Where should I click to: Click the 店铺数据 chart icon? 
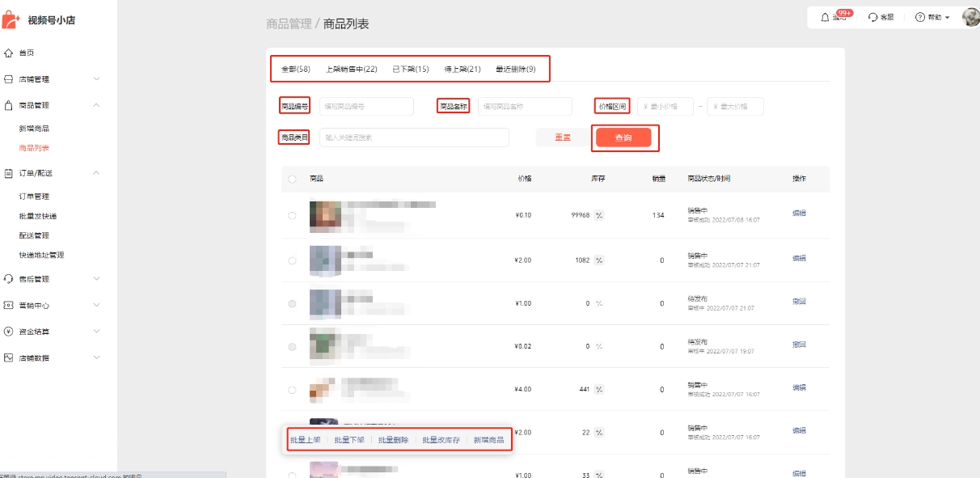coord(8,357)
